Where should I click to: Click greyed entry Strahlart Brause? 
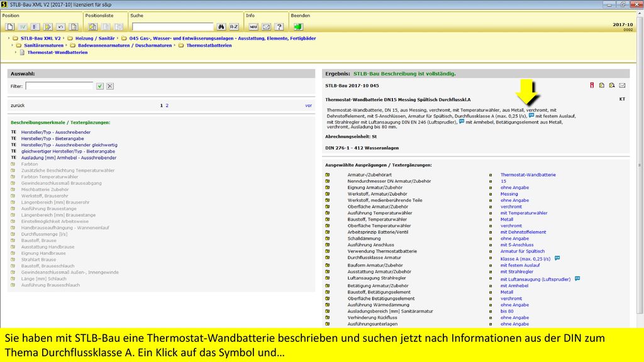pos(38,260)
